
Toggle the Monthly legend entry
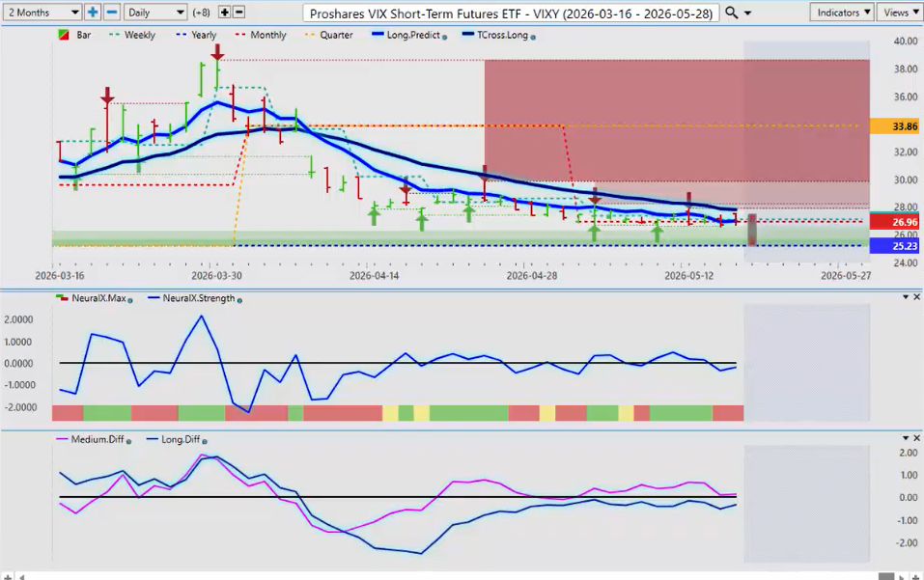pos(261,36)
